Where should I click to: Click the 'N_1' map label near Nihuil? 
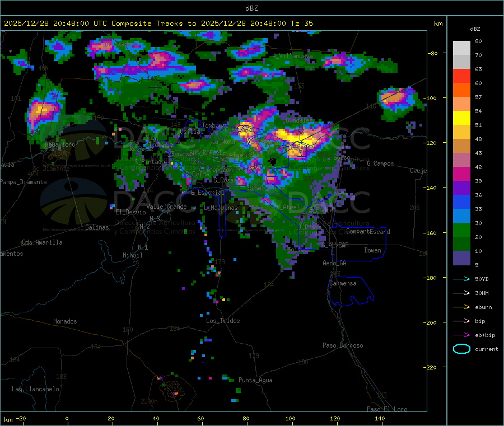click(143, 247)
